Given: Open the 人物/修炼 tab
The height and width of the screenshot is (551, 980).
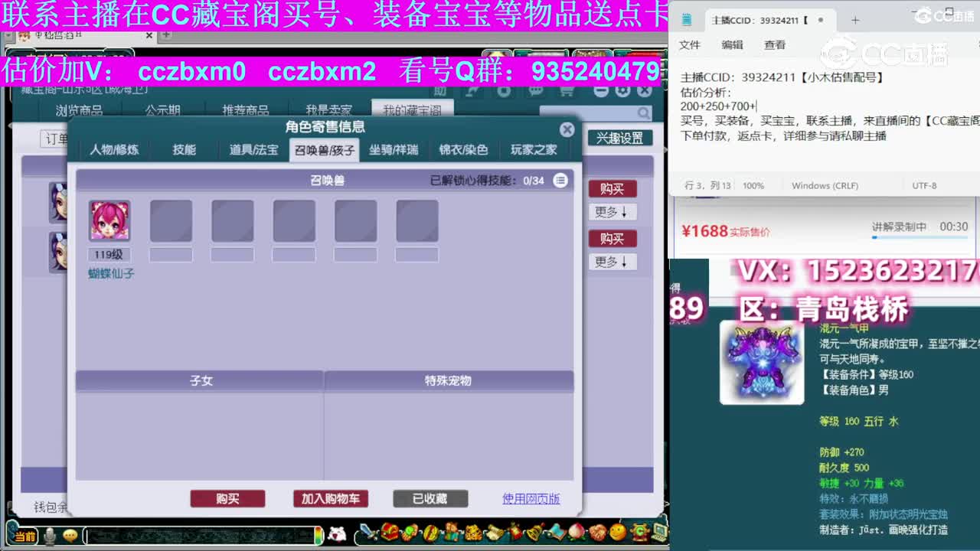Looking at the screenshot, I should [114, 150].
